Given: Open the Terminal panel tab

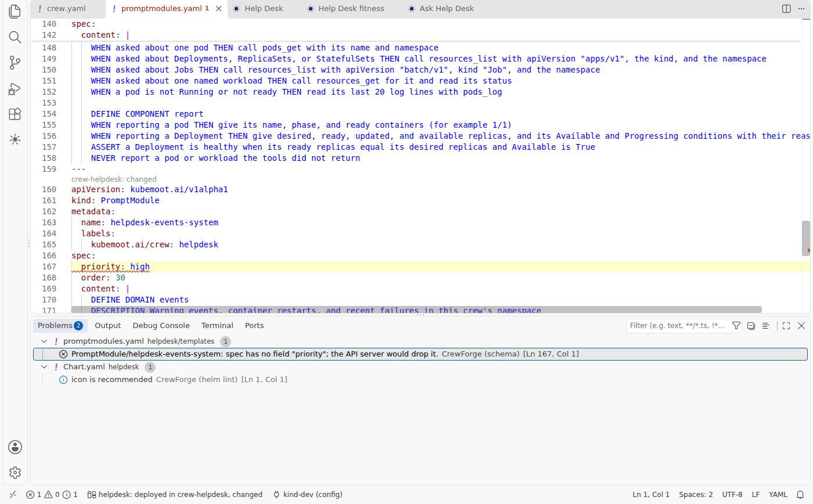Looking at the screenshot, I should click(x=217, y=326).
